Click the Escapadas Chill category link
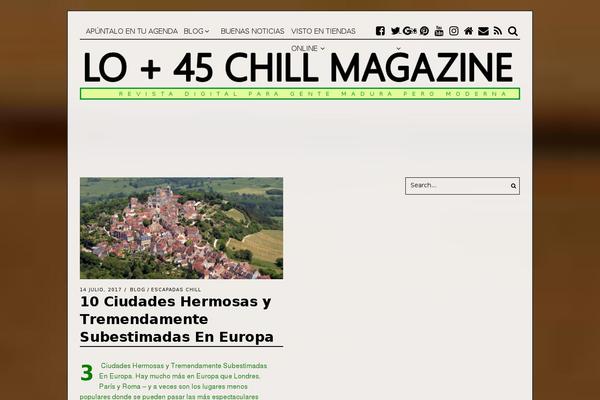The width and height of the screenshot is (600, 400). [176, 290]
